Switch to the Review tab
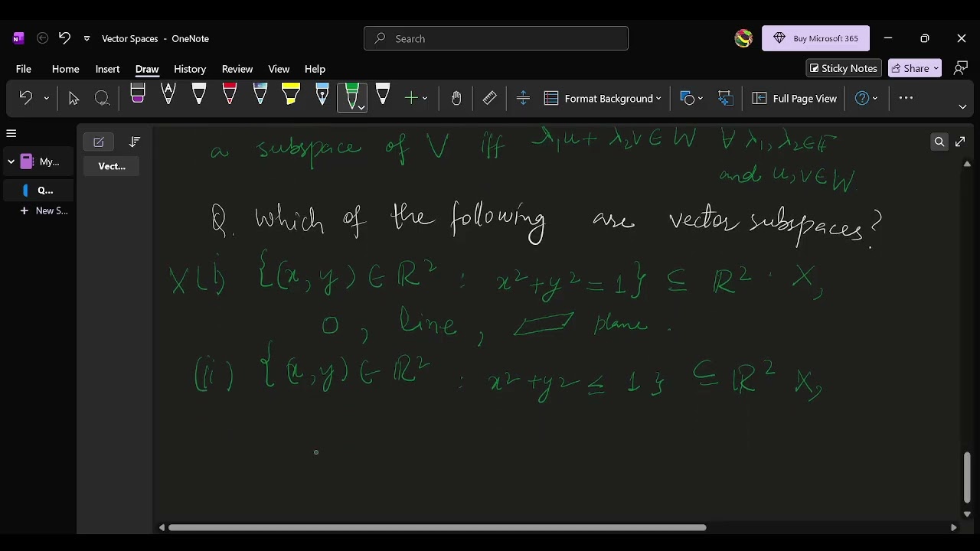 pos(237,69)
